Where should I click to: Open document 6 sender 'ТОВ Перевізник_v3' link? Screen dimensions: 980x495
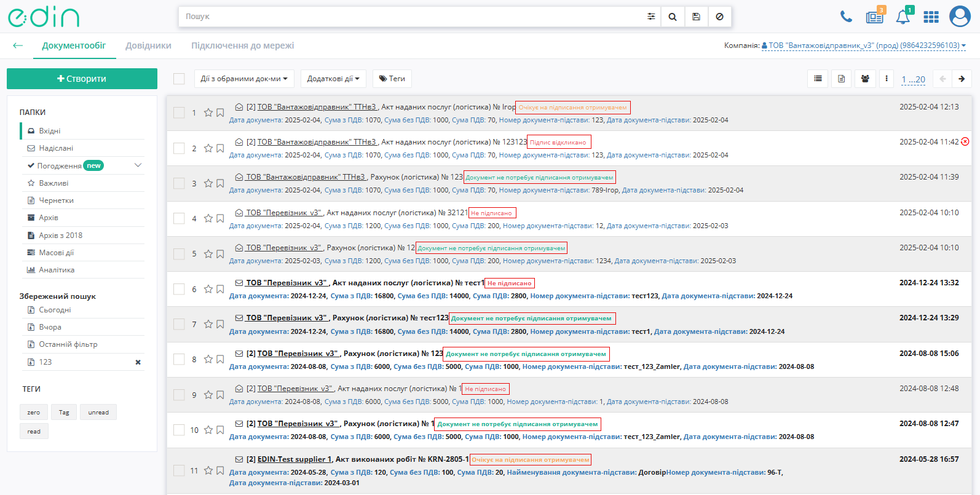[x=286, y=283]
